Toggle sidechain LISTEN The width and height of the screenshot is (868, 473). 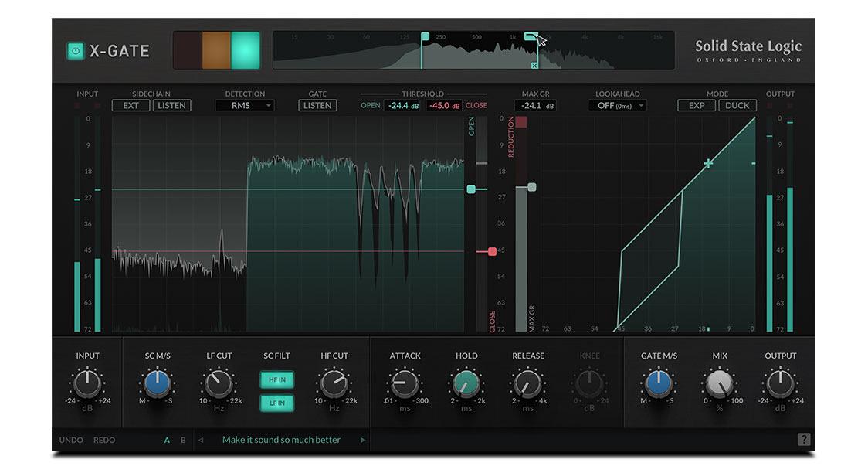coord(171,105)
